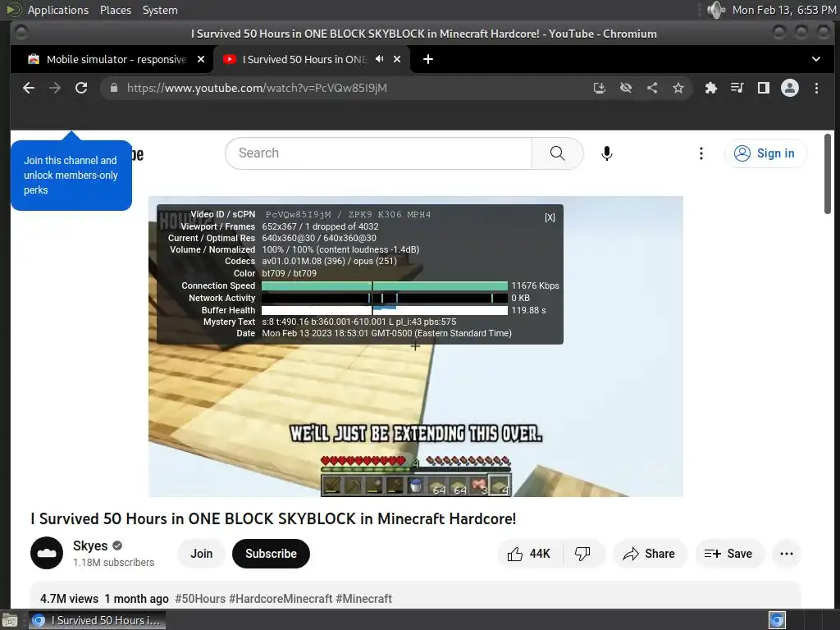
Task: Click the browser forward arrow
Action: 55,88
